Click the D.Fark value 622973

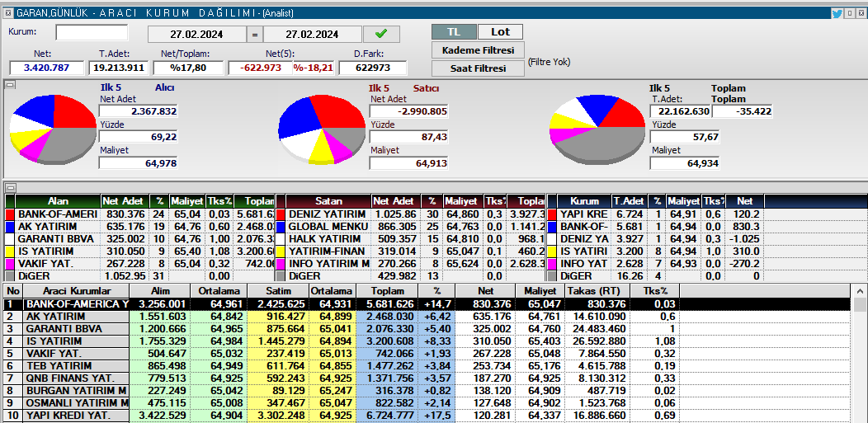tap(373, 68)
